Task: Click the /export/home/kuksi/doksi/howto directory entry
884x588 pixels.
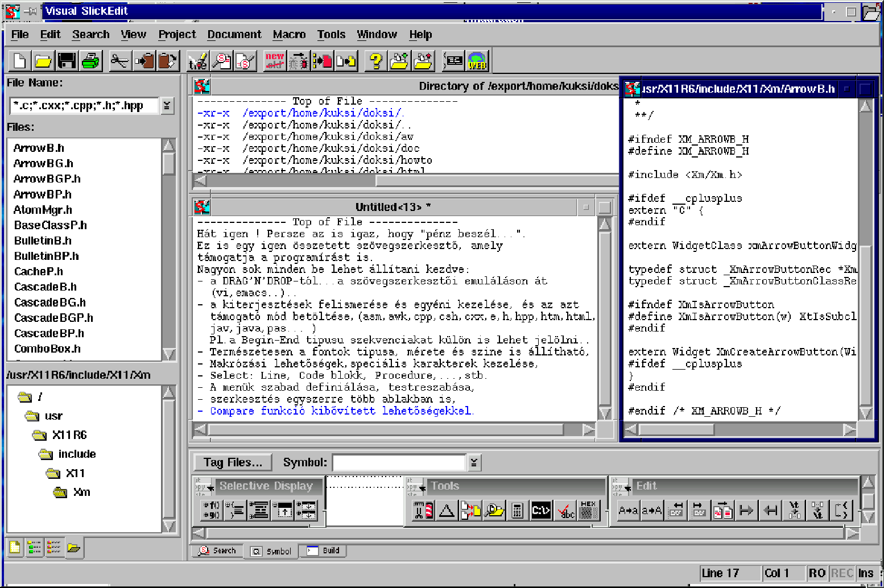Action: 337,160
